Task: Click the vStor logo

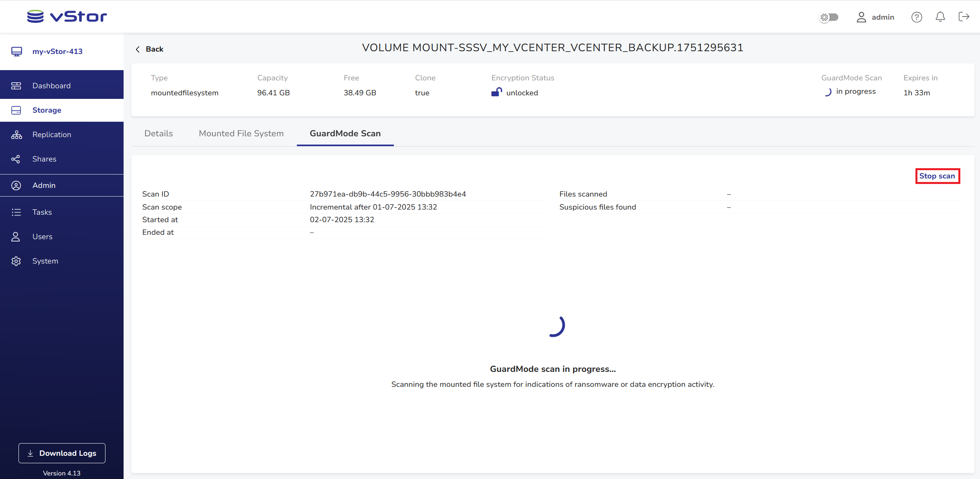Action: coord(67,17)
